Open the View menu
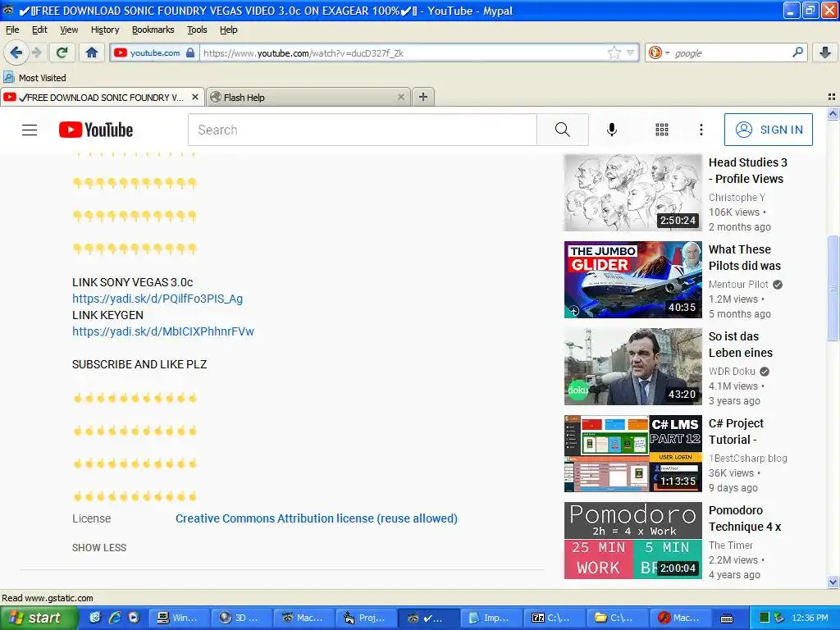The image size is (840, 630). coord(69,30)
